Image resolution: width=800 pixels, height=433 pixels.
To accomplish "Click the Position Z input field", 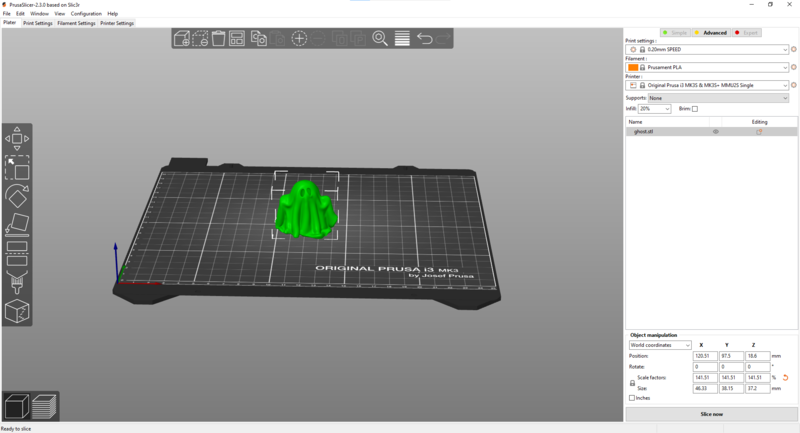I will point(757,356).
